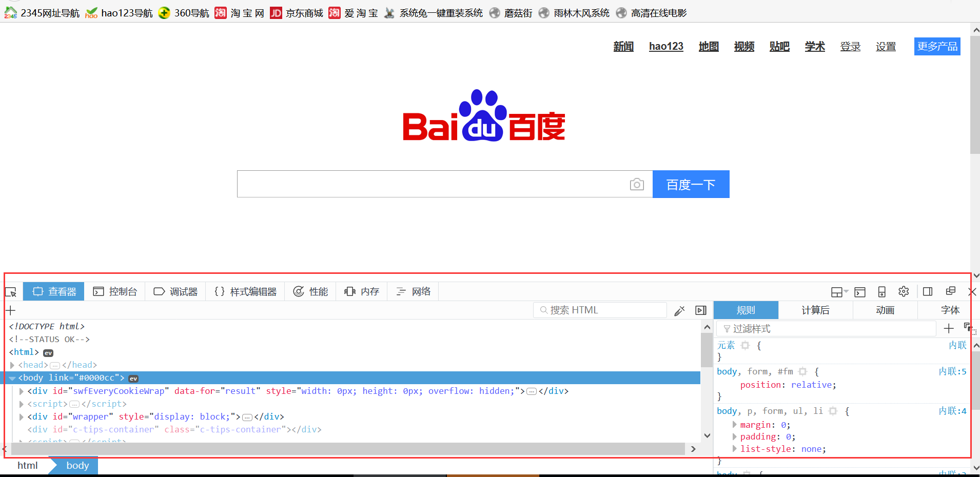Open the 网络 (Network) tab
Viewport: 980px width, 477px height.
click(413, 291)
